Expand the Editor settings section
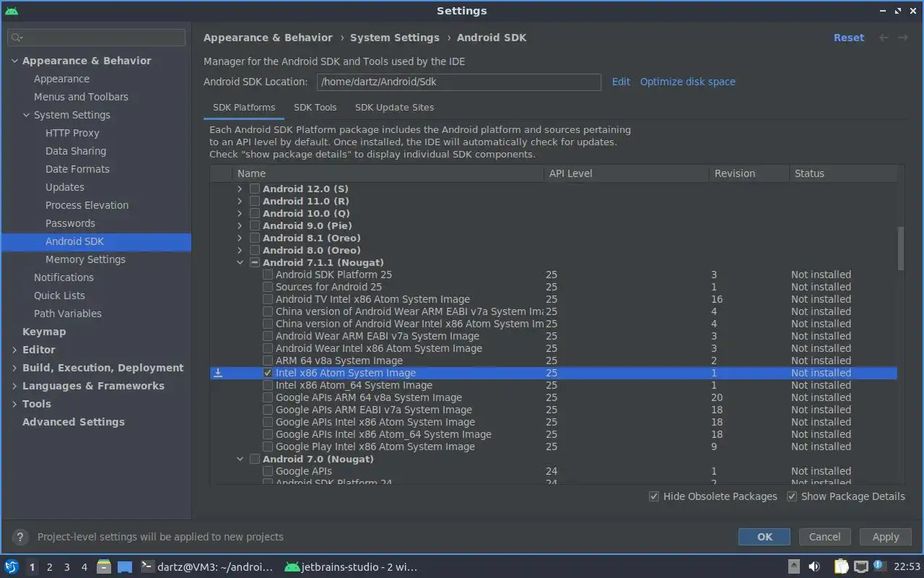924x578 pixels. [14, 350]
